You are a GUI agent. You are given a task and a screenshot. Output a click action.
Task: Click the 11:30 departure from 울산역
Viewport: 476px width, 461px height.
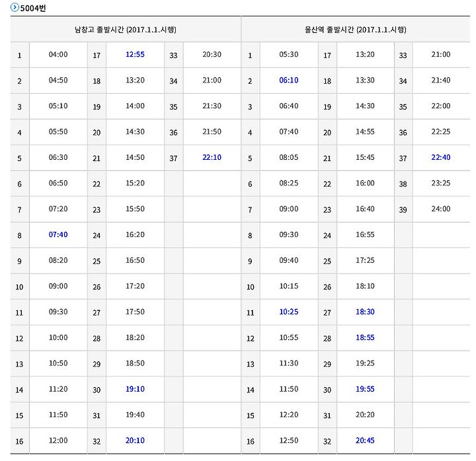pyautogui.click(x=289, y=363)
